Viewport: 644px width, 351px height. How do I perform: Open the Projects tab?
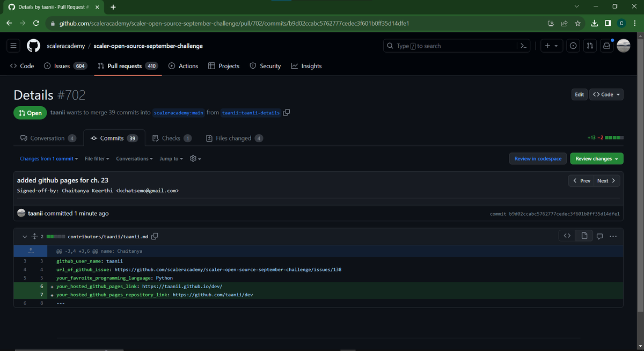(x=224, y=66)
